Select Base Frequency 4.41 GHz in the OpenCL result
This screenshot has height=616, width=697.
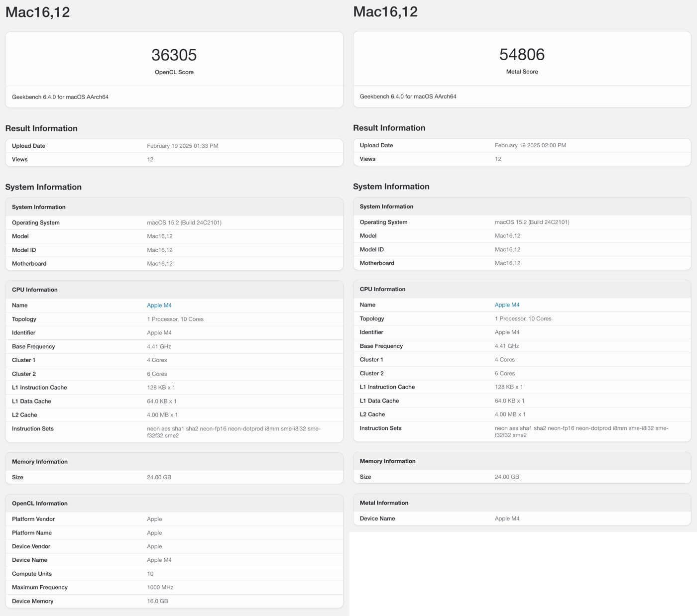(159, 347)
